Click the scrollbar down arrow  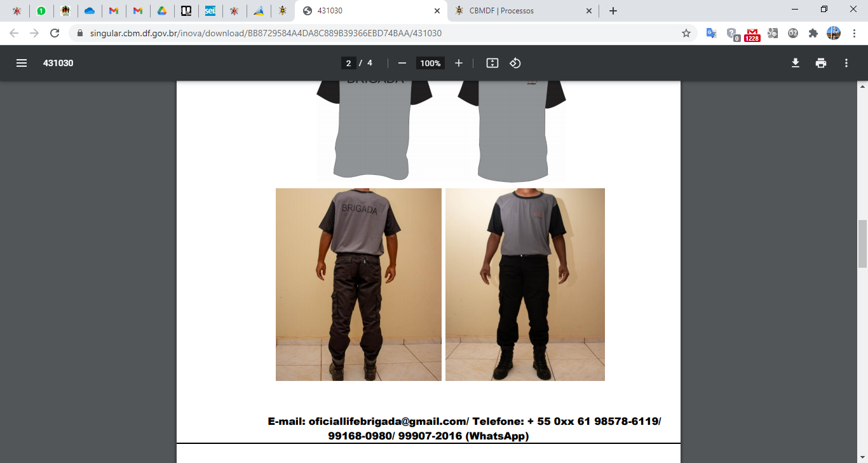tap(862, 458)
